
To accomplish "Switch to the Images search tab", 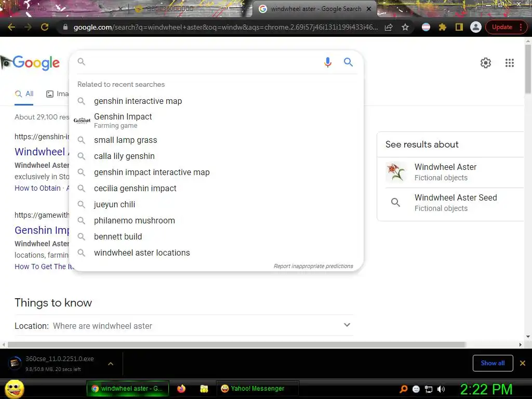I will coord(57,94).
